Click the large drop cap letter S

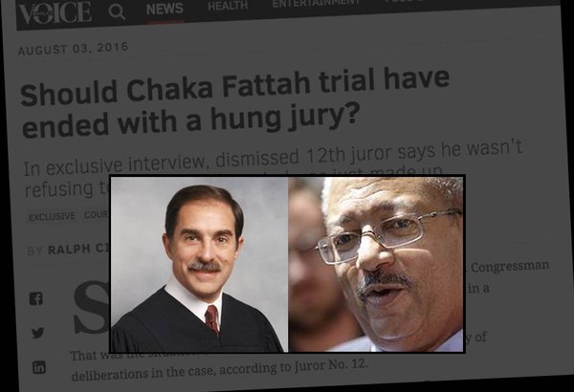click(x=92, y=309)
